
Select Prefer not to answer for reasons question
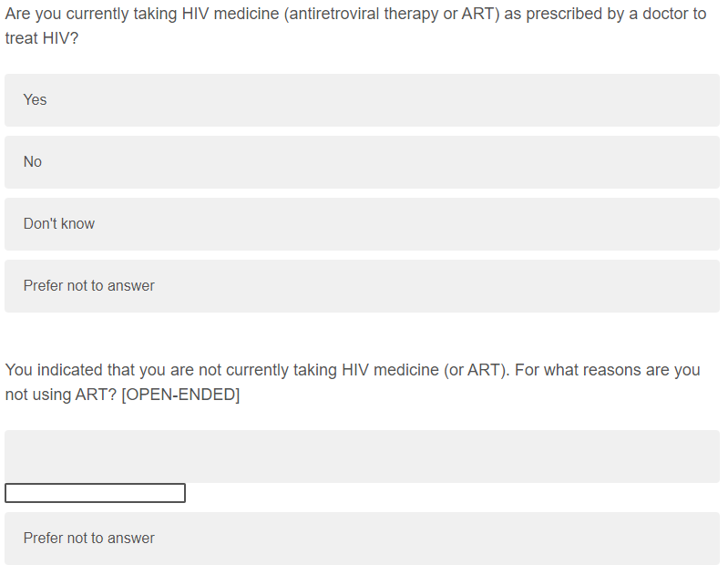[x=362, y=539]
